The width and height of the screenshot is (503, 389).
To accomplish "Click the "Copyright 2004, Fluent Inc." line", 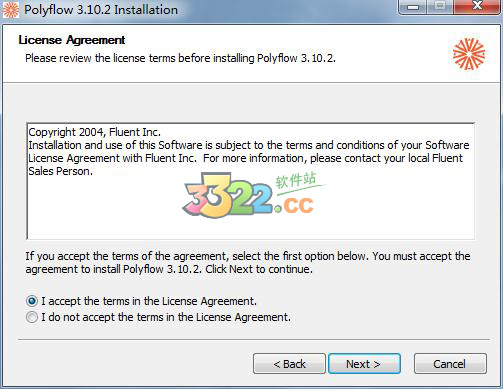I will pyautogui.click(x=95, y=132).
